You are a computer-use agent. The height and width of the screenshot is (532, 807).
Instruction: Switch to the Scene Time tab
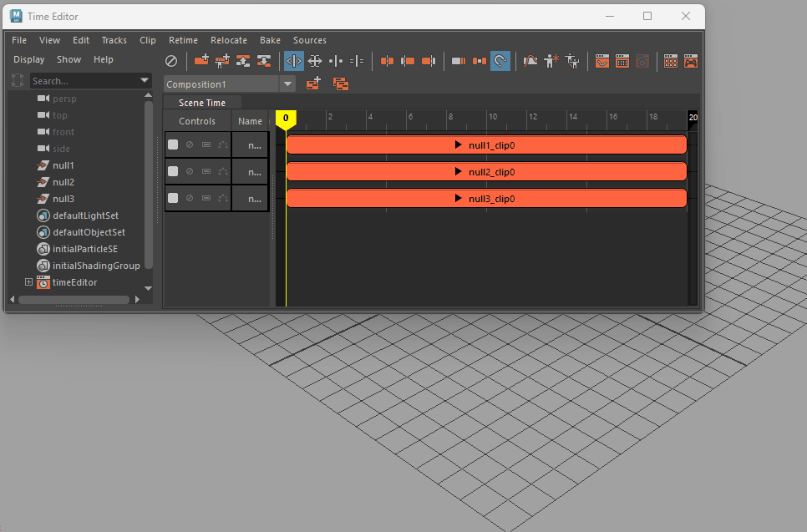click(x=201, y=103)
